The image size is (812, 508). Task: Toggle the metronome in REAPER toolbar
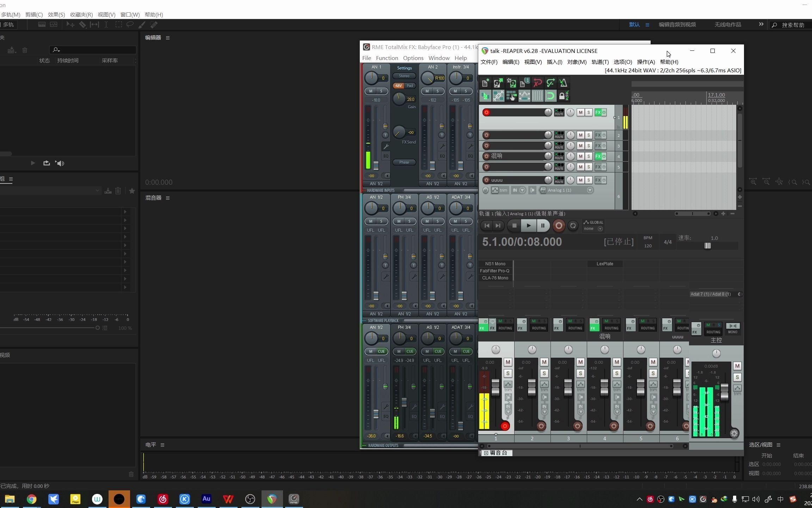point(563,83)
